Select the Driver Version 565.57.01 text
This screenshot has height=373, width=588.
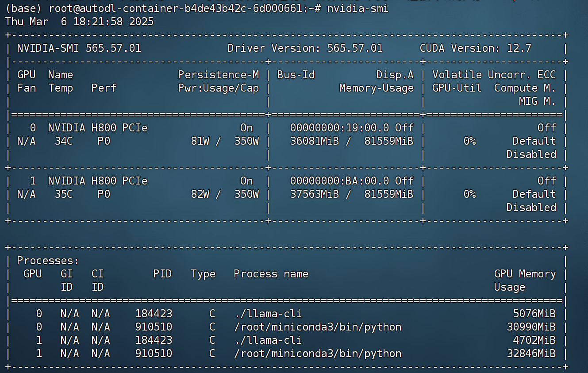coord(305,48)
